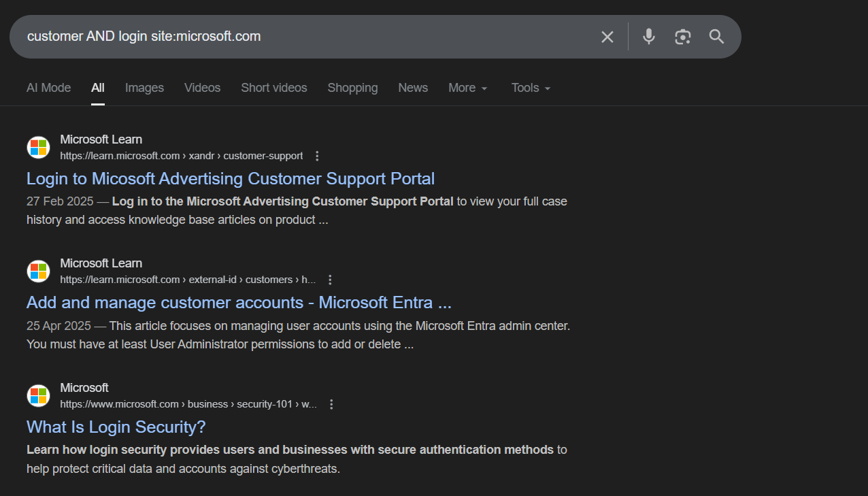Click Microsoft Learn name above customer-support URL

pos(101,139)
